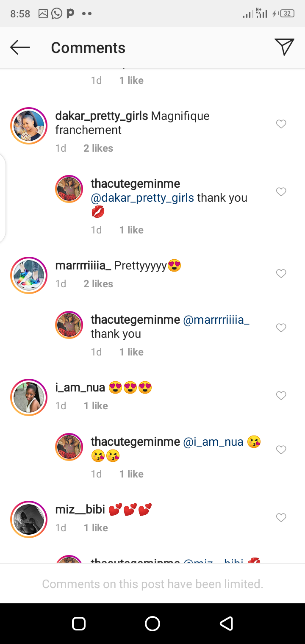Open the @marrrriiiia_ mention link

click(x=216, y=320)
